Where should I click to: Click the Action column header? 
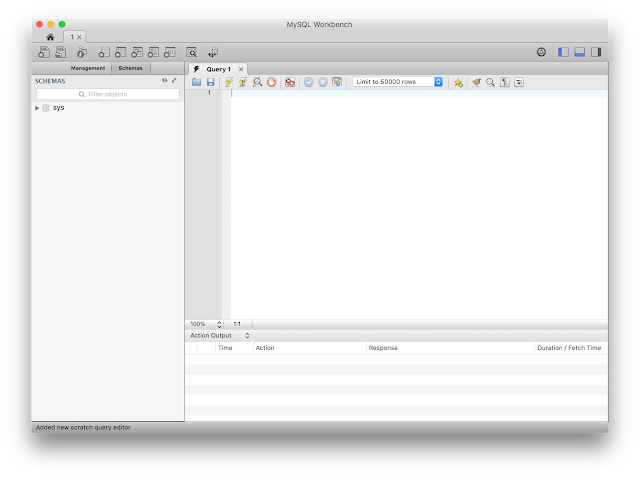(265, 348)
